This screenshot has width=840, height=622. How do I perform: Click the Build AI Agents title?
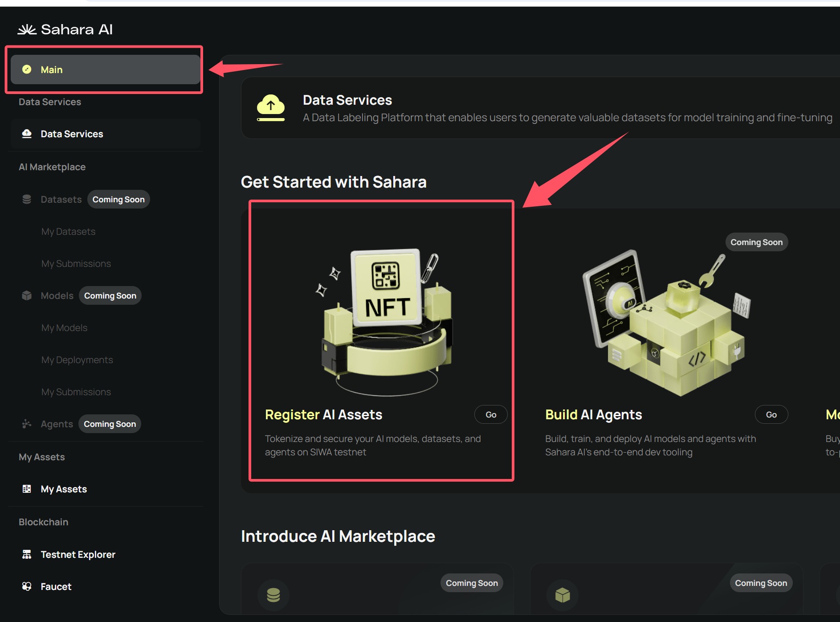594,414
